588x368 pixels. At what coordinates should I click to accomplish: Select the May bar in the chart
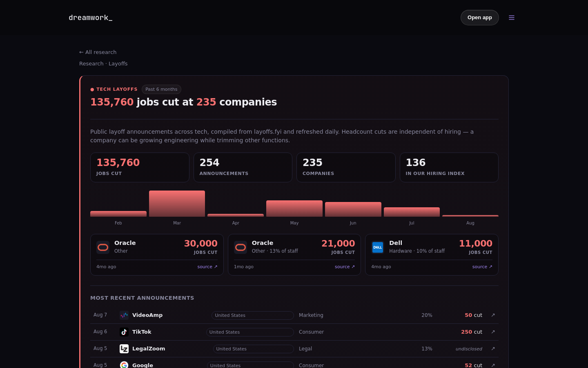point(294,209)
